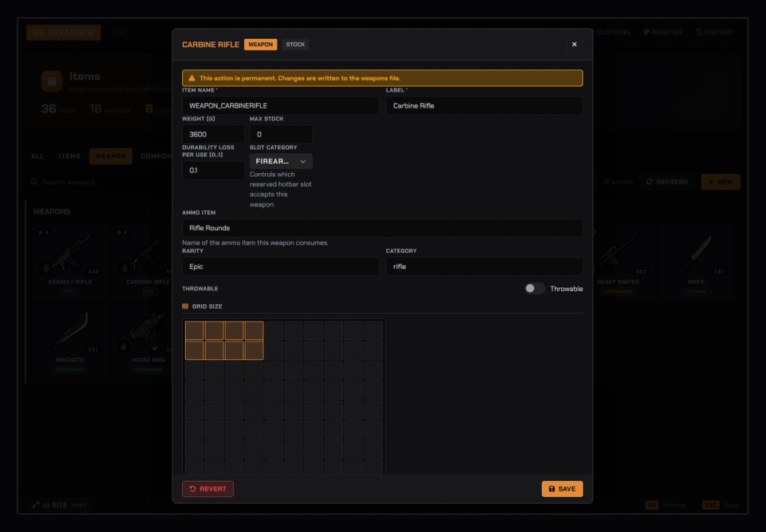Click the floppy disk icon on Save

click(x=551, y=489)
